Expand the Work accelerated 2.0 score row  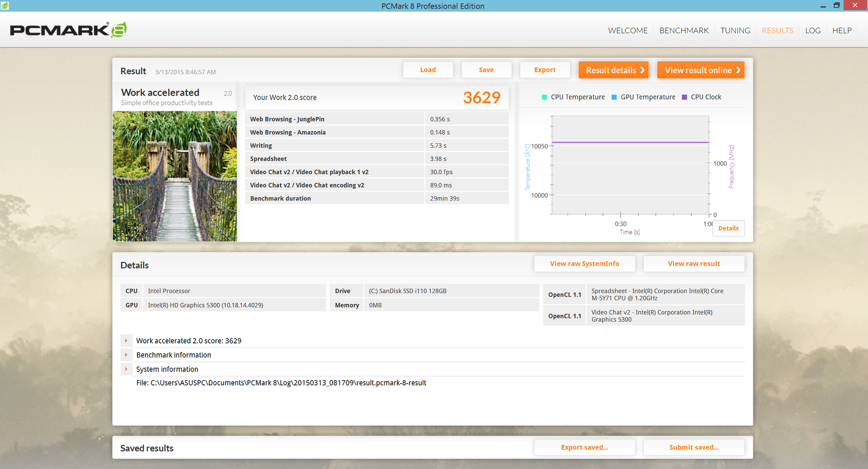click(x=126, y=341)
